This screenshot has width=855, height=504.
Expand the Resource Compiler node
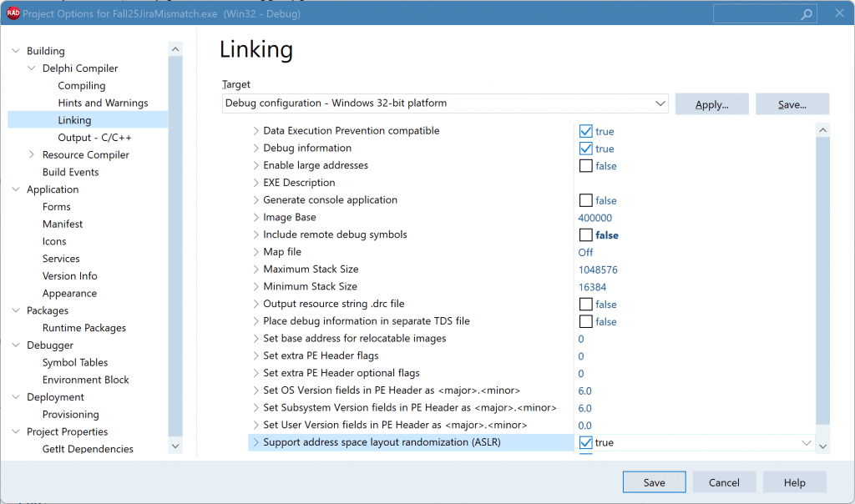point(32,154)
